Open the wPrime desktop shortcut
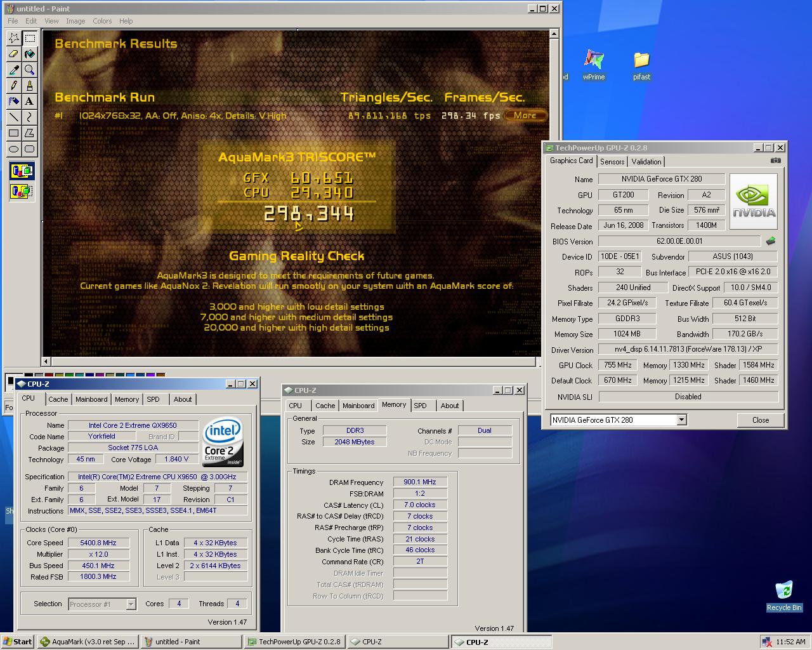812x650 pixels. click(594, 65)
